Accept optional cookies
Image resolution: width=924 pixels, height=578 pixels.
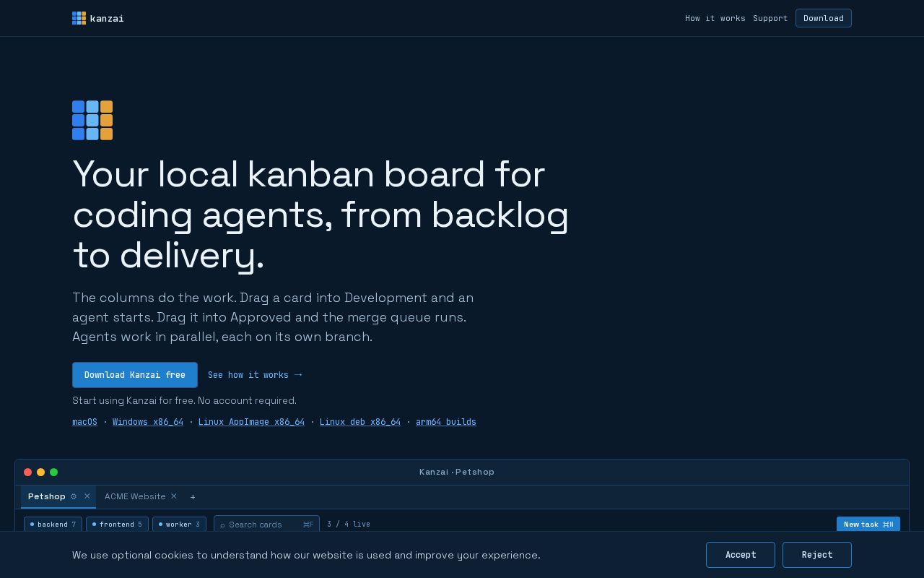point(741,555)
